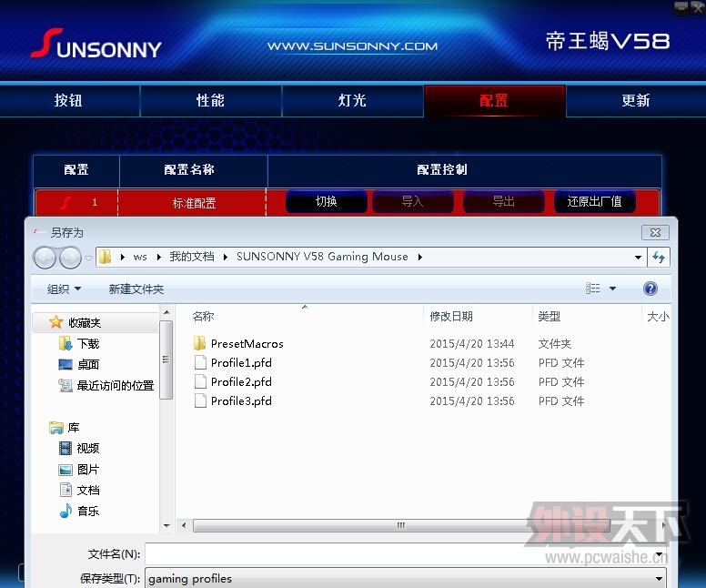Screen dimensions: 706x588
Task: Click 还原出厂值 to restore defaults
Action: (x=594, y=201)
